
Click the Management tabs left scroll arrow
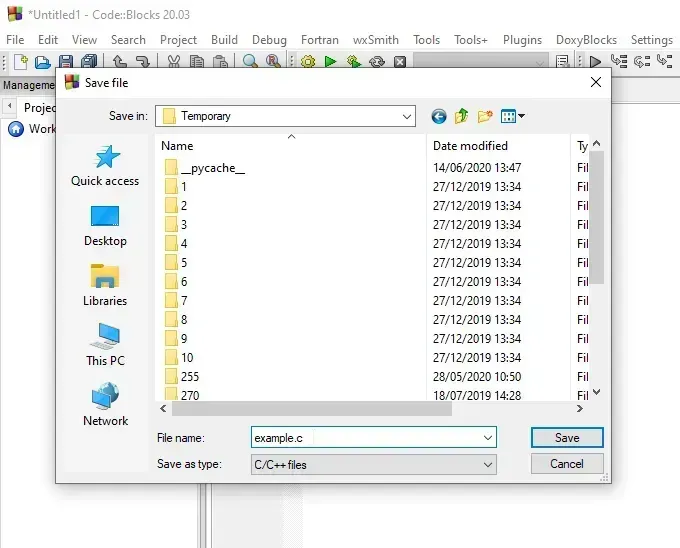(9, 106)
